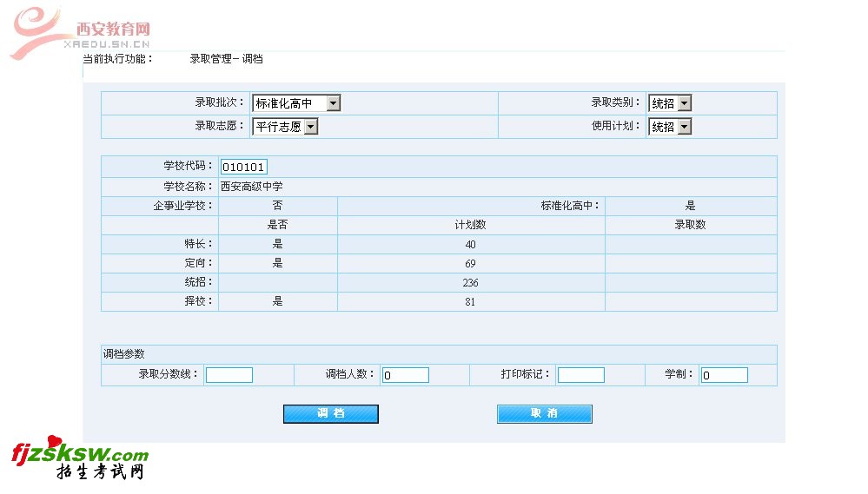Click the 录取管理－调档 function title

pyautogui.click(x=226, y=59)
